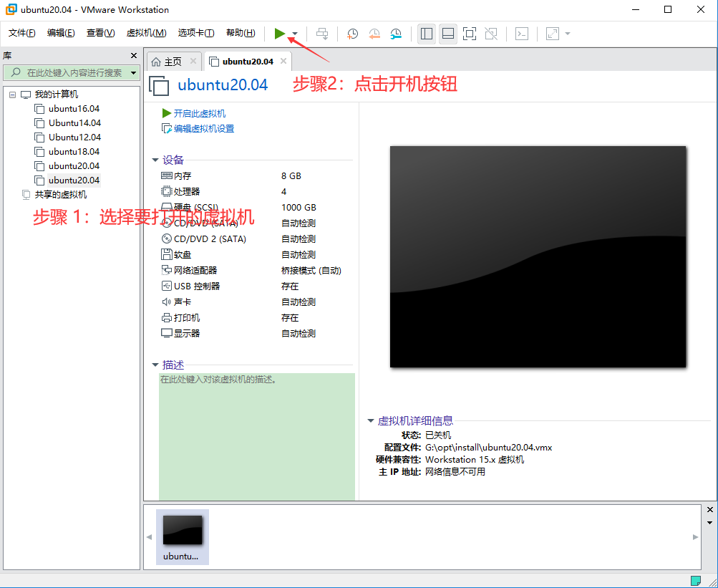Viewport: 718px width, 588px height.
Task: Open the thumbnail bar options dropdown arrow
Action: (x=709, y=523)
